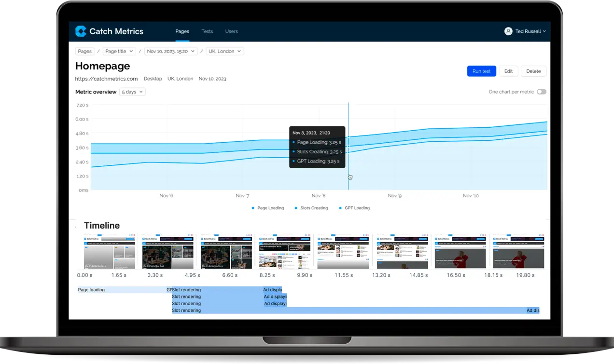Switch to the Tests tab
This screenshot has width=614, height=364.
(x=207, y=31)
